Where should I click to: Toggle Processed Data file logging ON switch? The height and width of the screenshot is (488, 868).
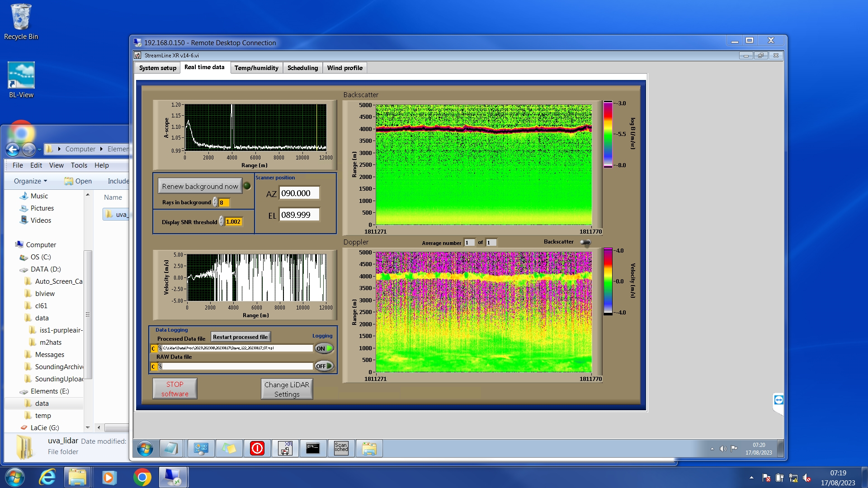coord(324,348)
